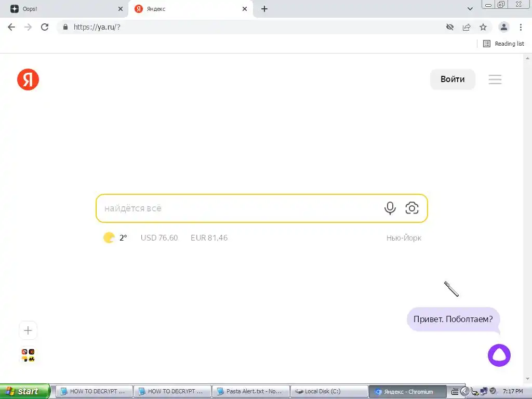532x399 pixels.
Task: Open the USD 76,60 exchange rate
Action: click(x=159, y=237)
